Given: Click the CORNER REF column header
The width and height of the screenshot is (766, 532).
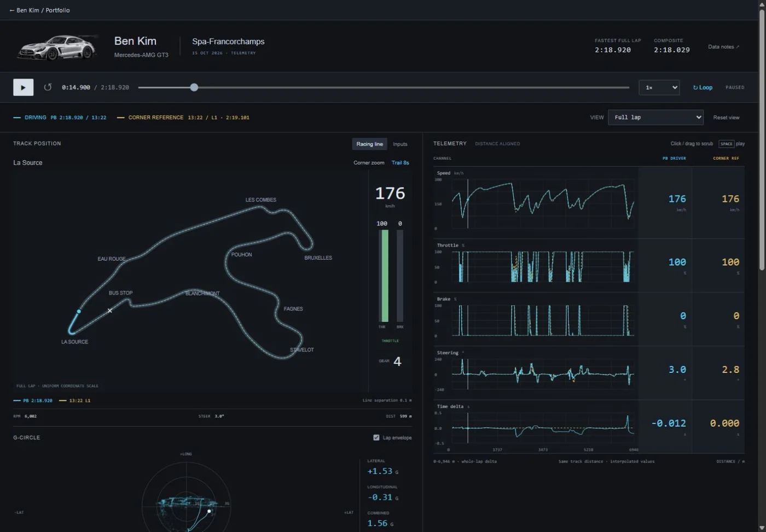Looking at the screenshot, I should (726, 159).
